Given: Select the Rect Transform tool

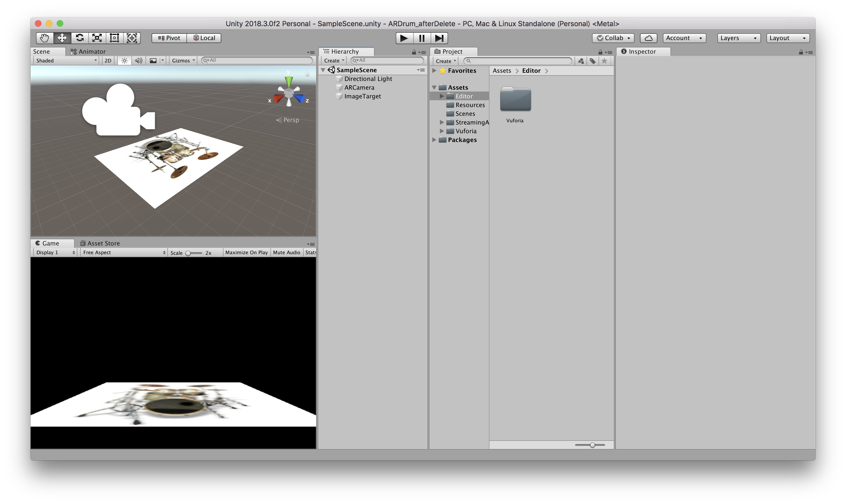Looking at the screenshot, I should coord(114,38).
